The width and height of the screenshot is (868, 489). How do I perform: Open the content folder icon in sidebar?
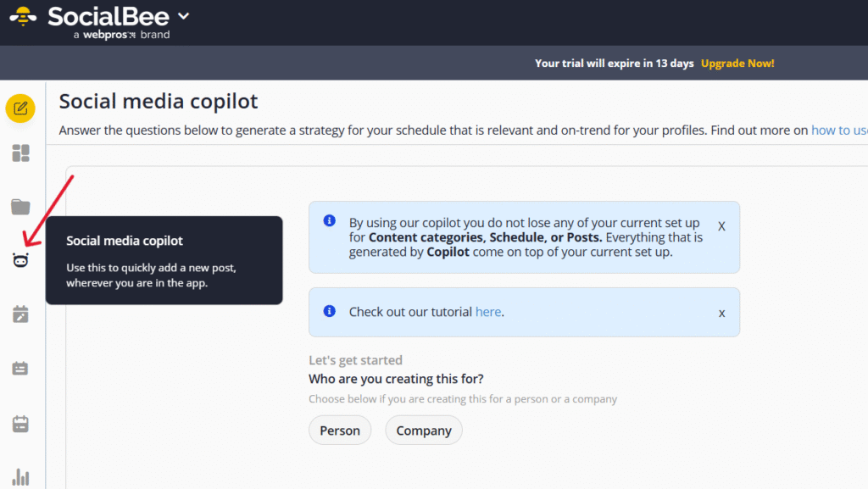click(x=20, y=207)
